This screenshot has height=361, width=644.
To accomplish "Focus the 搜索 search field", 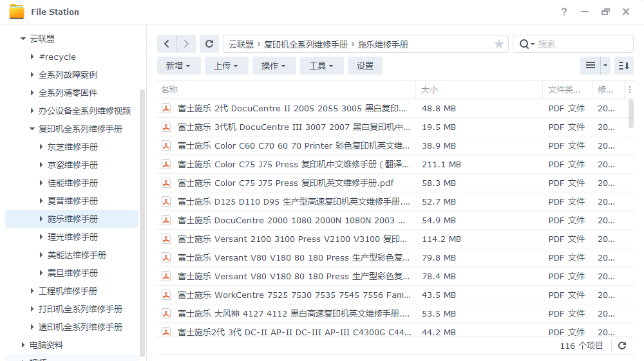I will pos(583,44).
